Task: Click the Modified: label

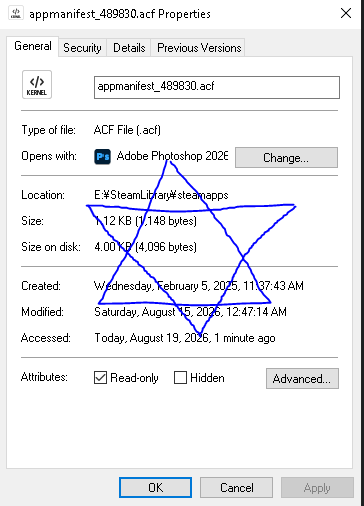Action: tap(42, 312)
